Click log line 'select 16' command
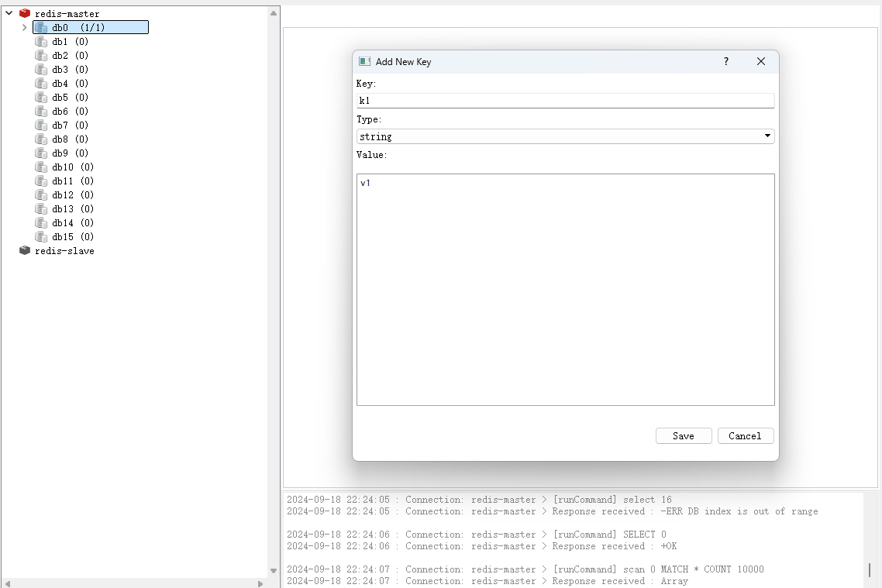882x588 pixels. pos(479,500)
